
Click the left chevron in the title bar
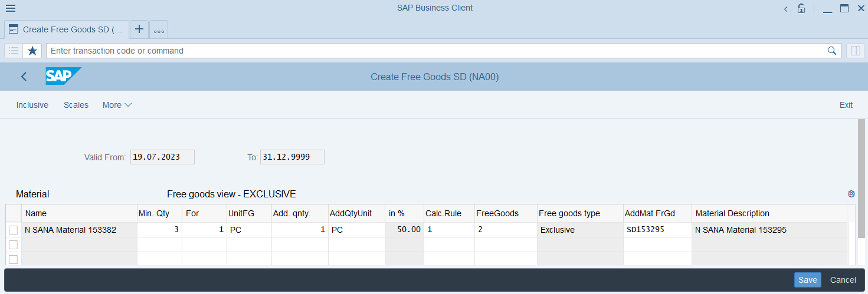[786, 9]
